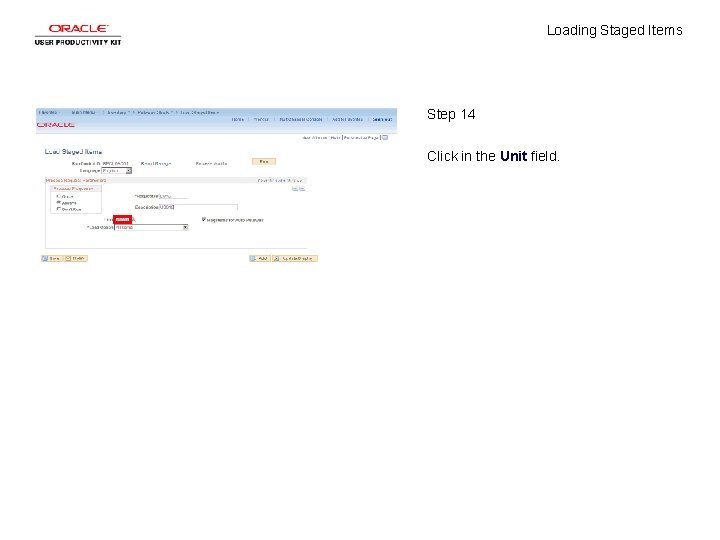Open the Load Option dropdown
Image resolution: width=720 pixels, height=540 pixels.
coord(152,227)
